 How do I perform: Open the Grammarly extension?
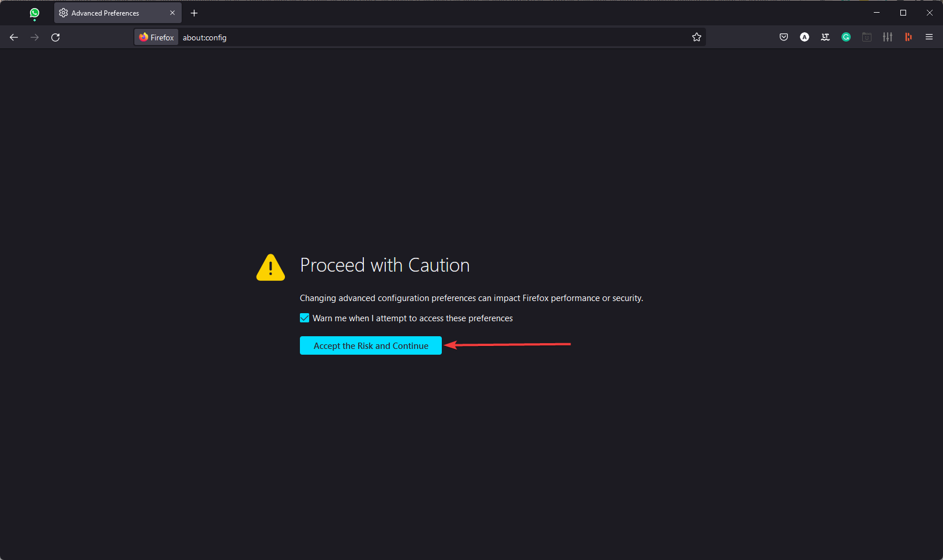tap(846, 37)
